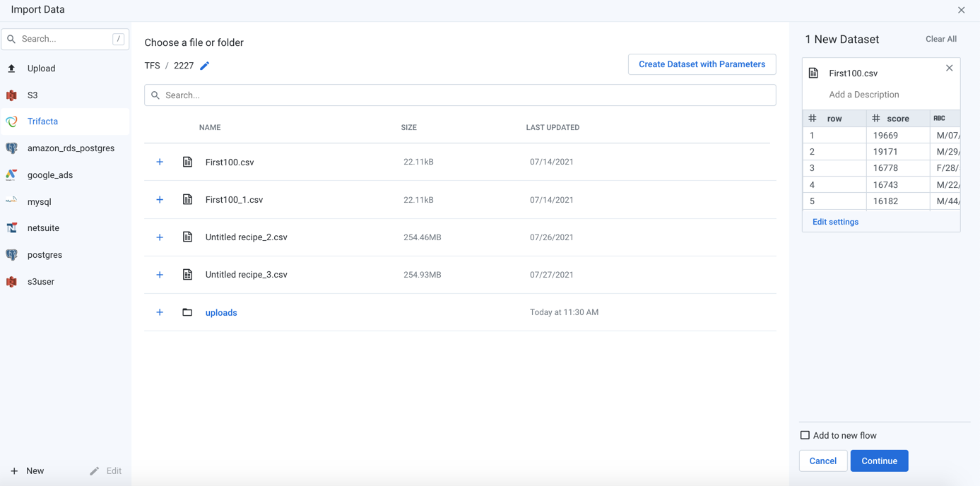Click Create Dataset with Parameters
980x486 pixels.
click(x=702, y=64)
